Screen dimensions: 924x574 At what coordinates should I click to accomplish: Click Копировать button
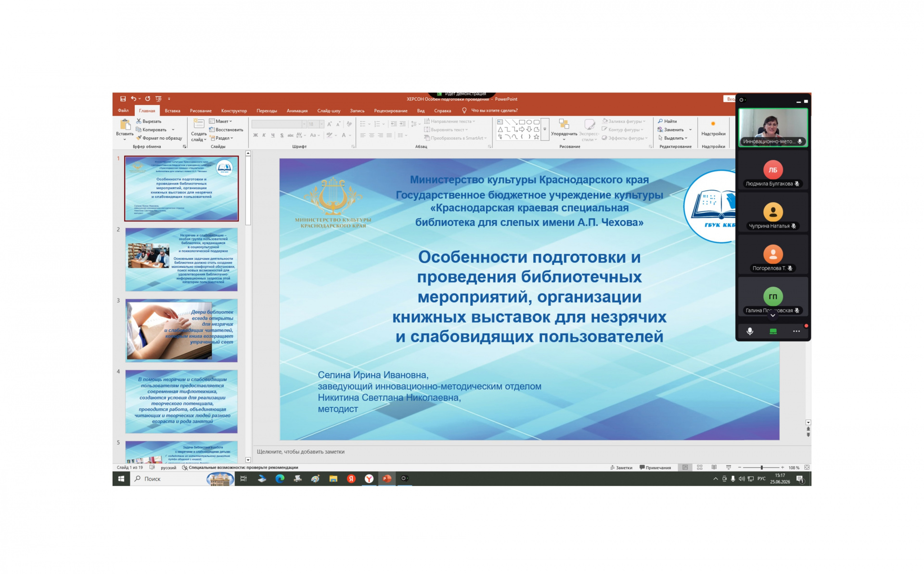pyautogui.click(x=151, y=130)
